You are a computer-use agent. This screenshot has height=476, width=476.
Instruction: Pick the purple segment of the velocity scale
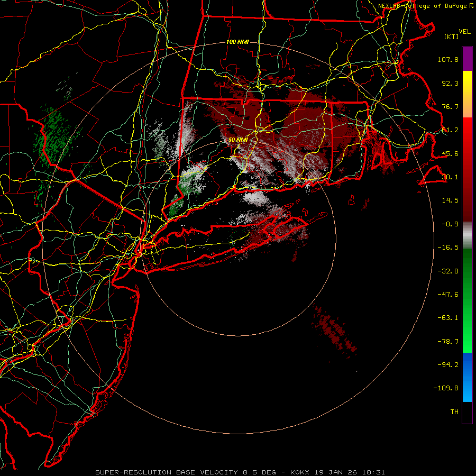tap(467, 59)
